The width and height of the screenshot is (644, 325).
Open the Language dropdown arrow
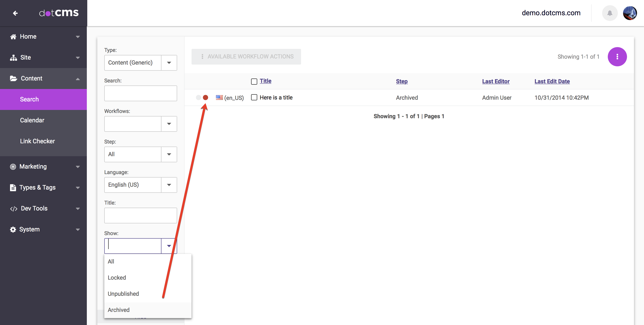point(169,185)
